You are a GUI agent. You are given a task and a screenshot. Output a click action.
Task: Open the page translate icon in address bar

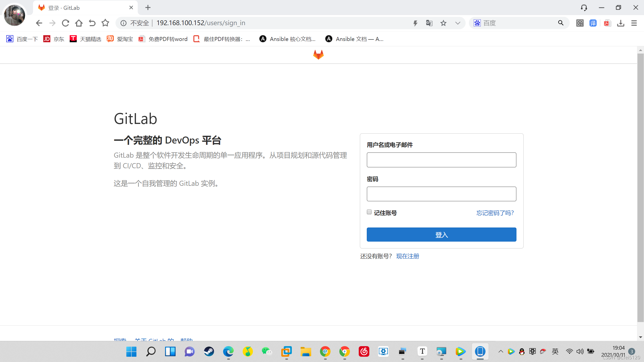pyautogui.click(x=429, y=23)
